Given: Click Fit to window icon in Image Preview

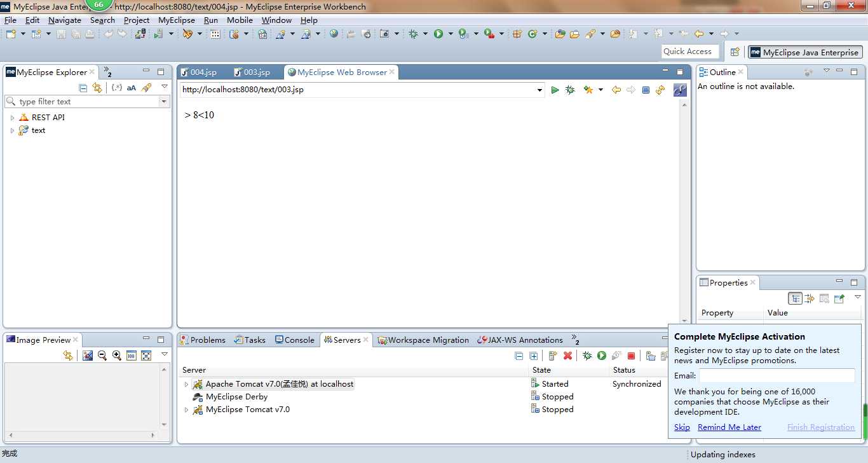Looking at the screenshot, I should pyautogui.click(x=146, y=356).
